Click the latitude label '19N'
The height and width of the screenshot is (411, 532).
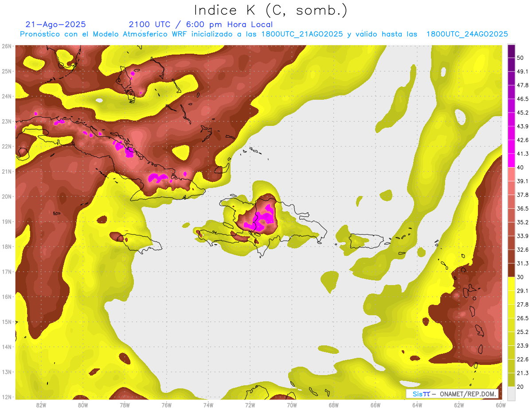coord(7,222)
